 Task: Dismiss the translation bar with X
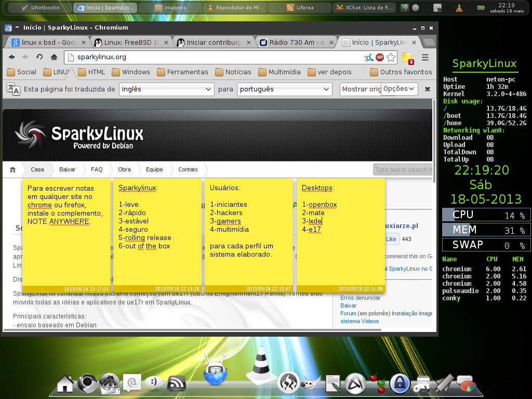(428, 89)
